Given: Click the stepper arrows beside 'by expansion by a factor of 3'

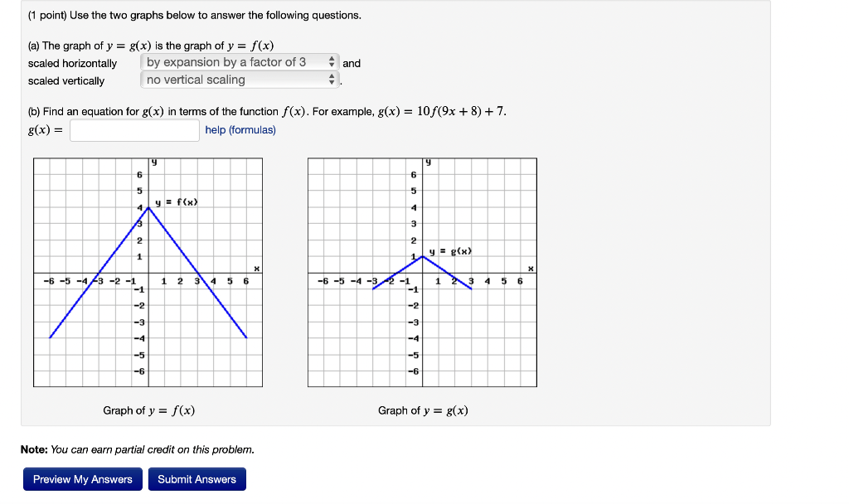Looking at the screenshot, I should pos(331,61).
